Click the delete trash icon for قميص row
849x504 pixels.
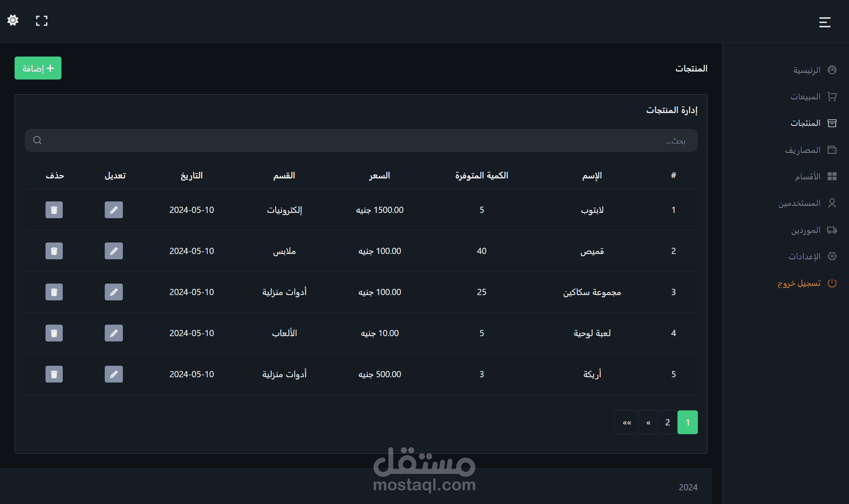tap(54, 251)
